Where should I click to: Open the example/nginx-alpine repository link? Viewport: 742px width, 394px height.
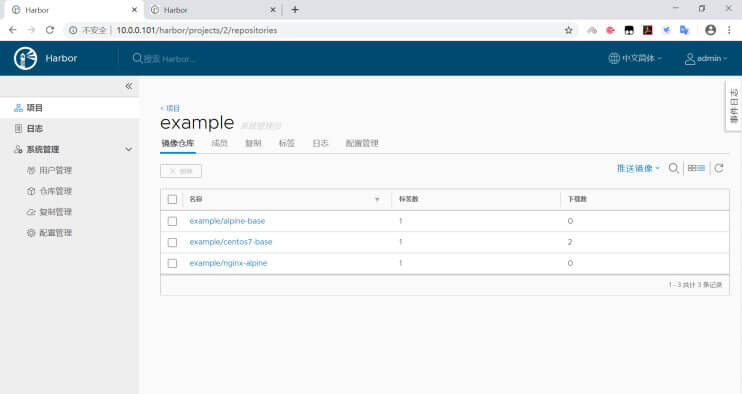coord(228,263)
